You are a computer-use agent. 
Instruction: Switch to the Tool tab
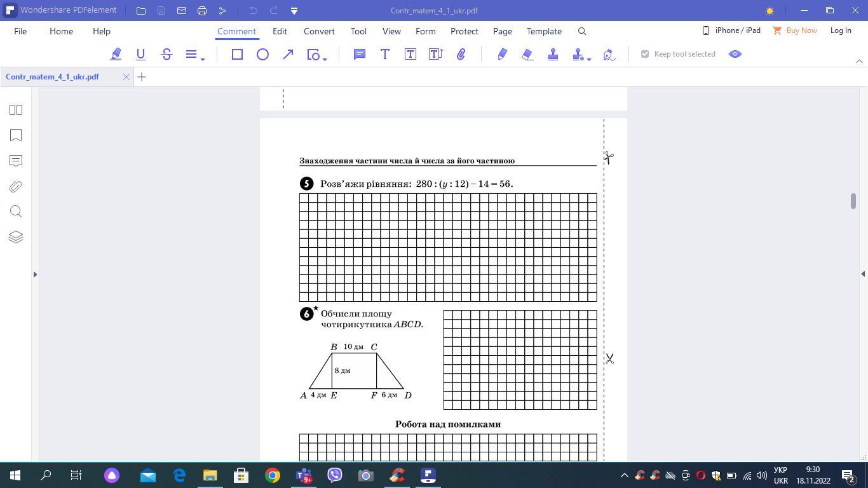point(358,31)
